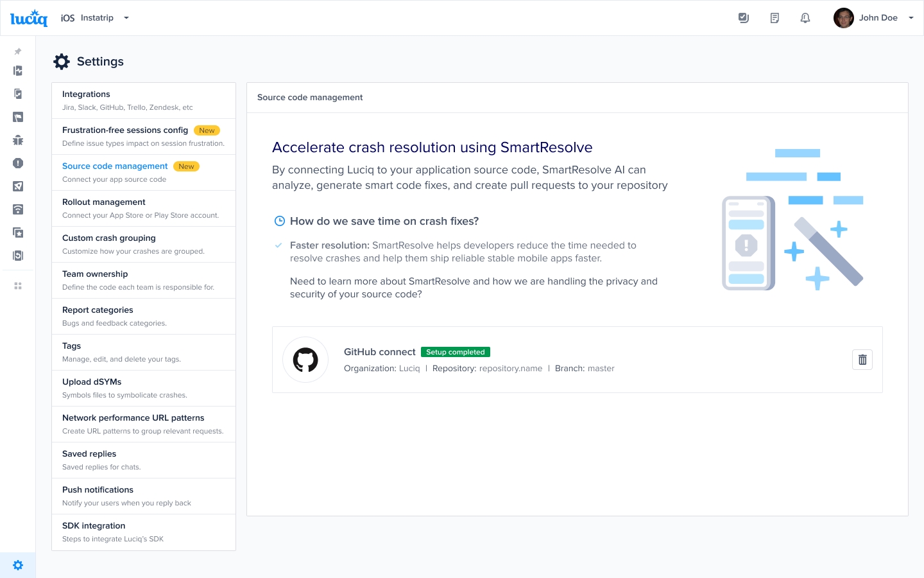This screenshot has height=578, width=924.
Task: Open the exclamation alert icon in sidebar
Action: (18, 163)
